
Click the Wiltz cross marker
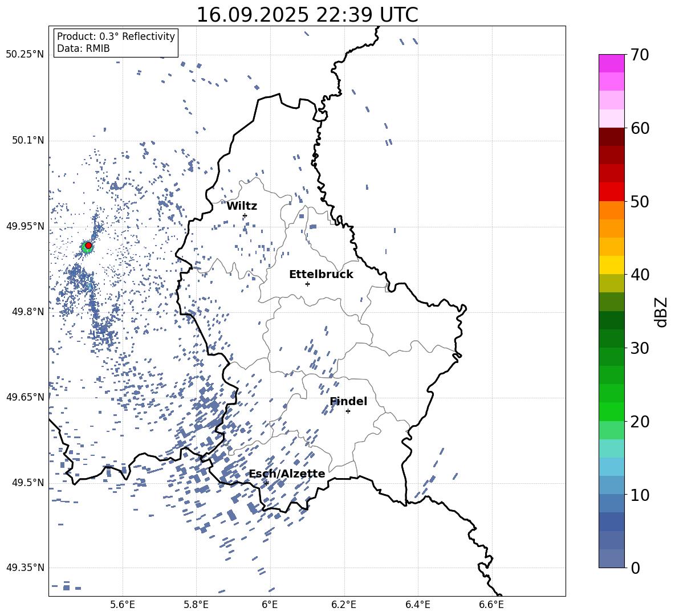coord(245,215)
